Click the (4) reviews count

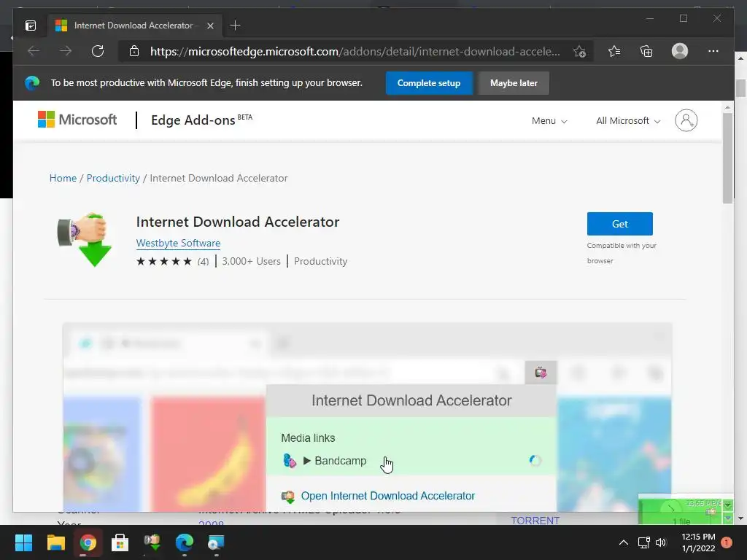(203, 262)
